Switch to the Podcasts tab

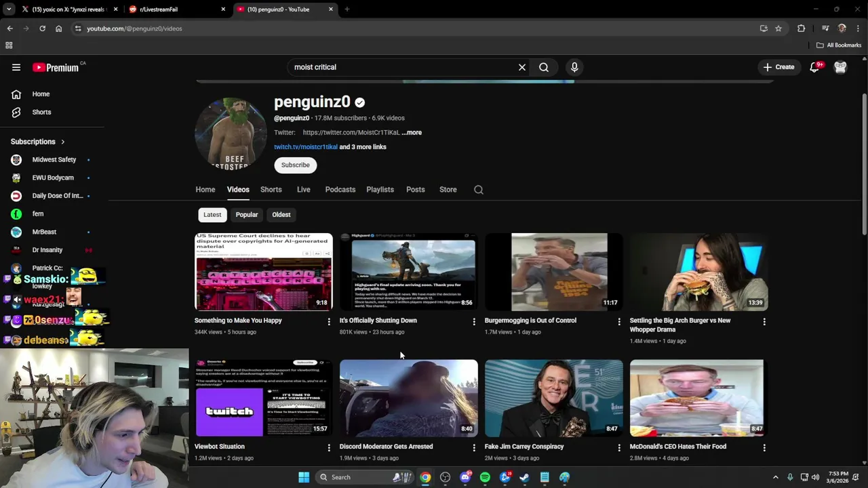coord(340,190)
